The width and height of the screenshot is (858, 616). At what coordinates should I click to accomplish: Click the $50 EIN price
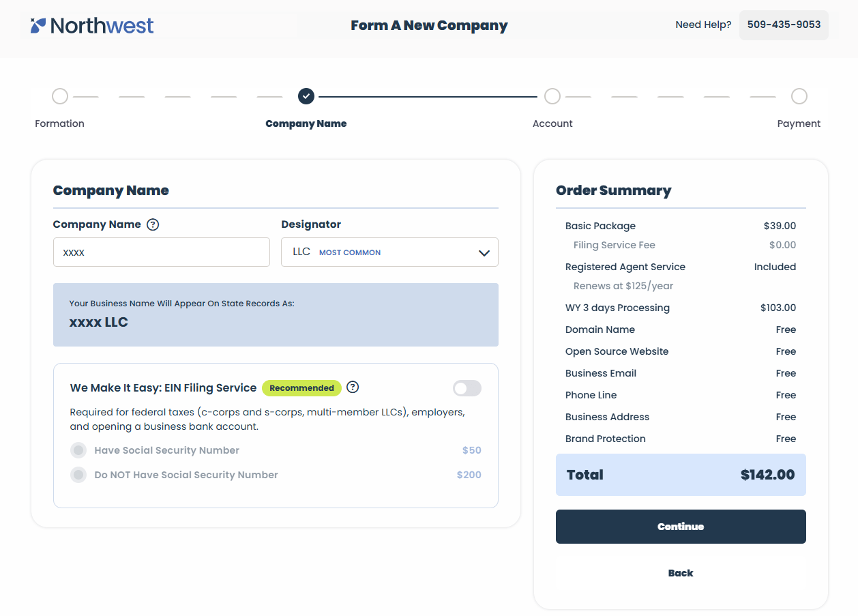tap(472, 450)
